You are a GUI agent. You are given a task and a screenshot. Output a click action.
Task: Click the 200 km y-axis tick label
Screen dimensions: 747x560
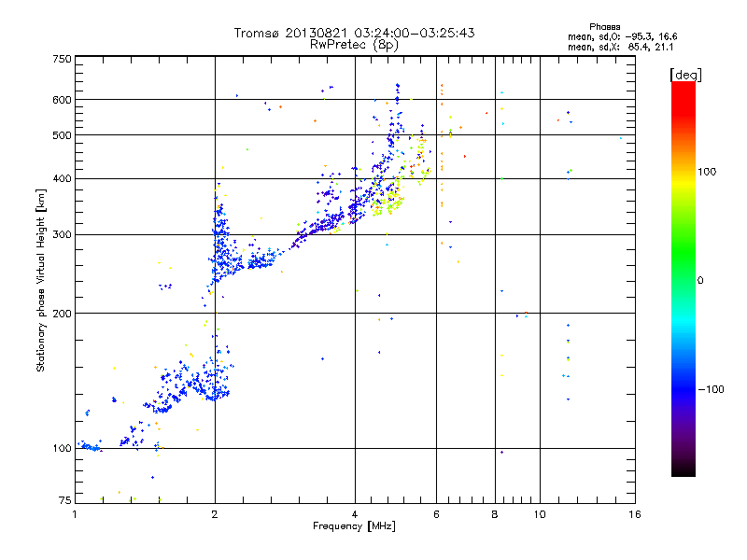pyautogui.click(x=62, y=314)
